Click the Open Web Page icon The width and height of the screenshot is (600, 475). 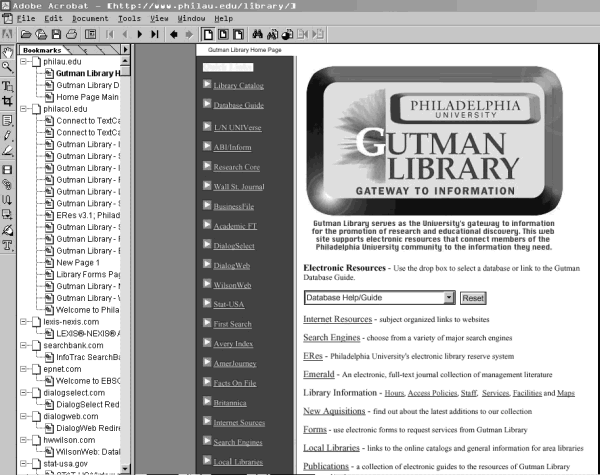[41, 34]
